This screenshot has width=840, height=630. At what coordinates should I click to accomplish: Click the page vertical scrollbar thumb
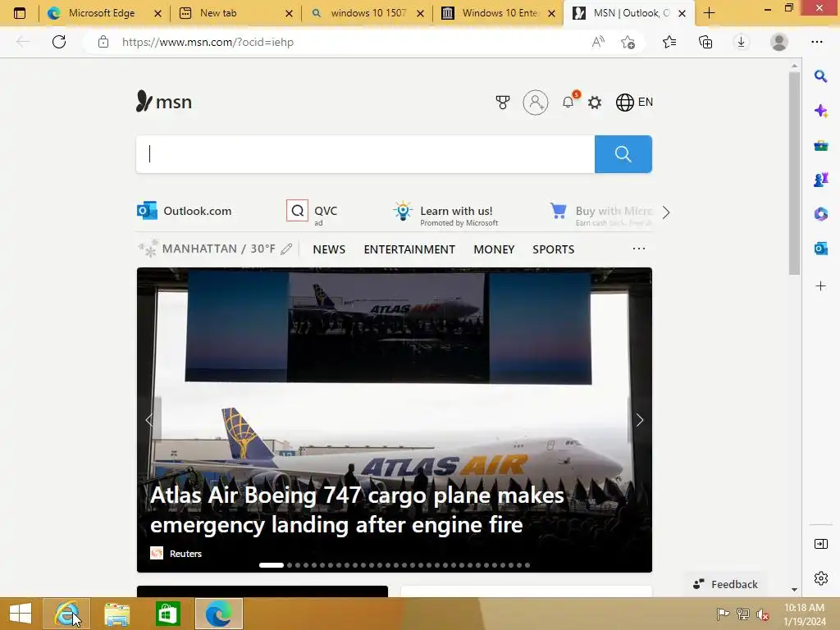[794, 173]
